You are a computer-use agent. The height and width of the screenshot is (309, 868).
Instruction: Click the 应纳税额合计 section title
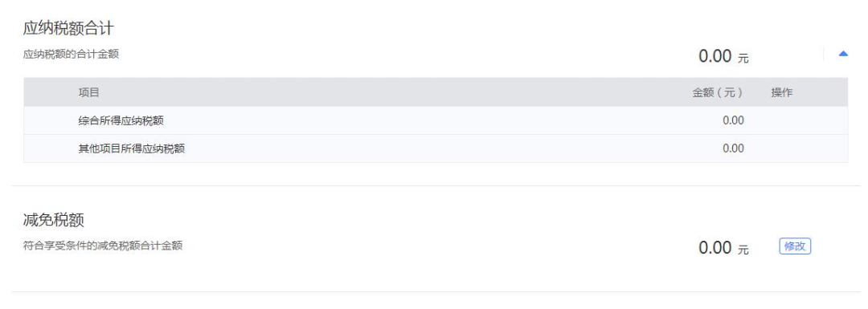click(x=68, y=28)
